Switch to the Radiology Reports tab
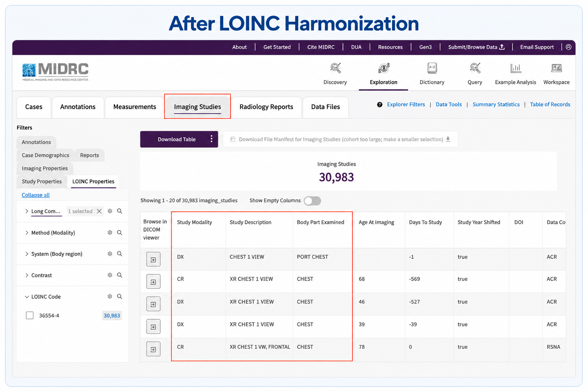 [x=266, y=107]
